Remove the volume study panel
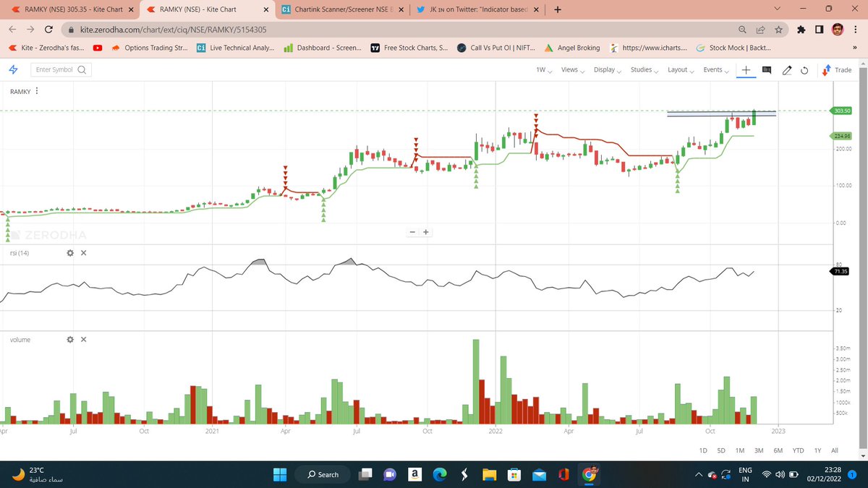This screenshot has height=488, width=868. click(83, 339)
